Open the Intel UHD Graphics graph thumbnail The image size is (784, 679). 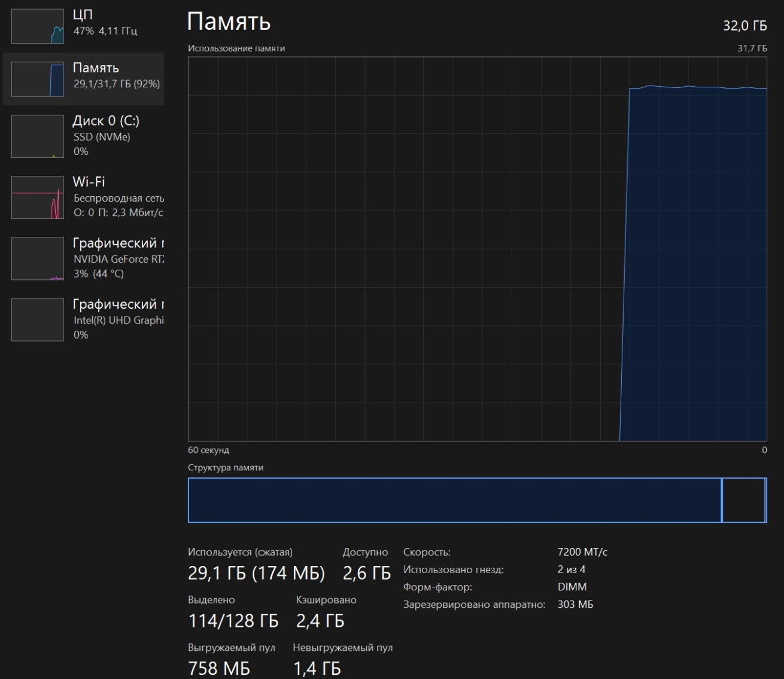click(38, 319)
